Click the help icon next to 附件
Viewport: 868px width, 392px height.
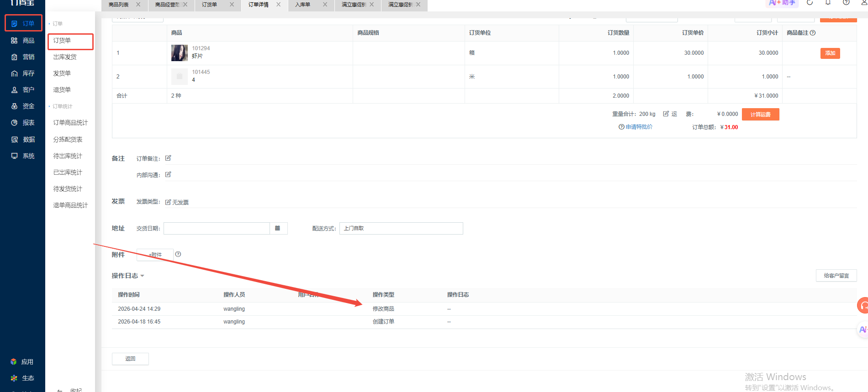pos(178,254)
